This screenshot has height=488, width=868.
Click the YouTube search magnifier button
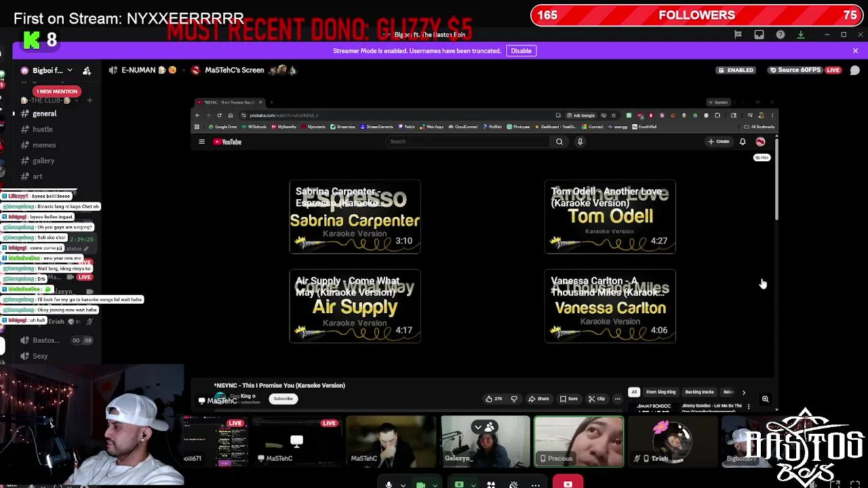[x=559, y=142]
